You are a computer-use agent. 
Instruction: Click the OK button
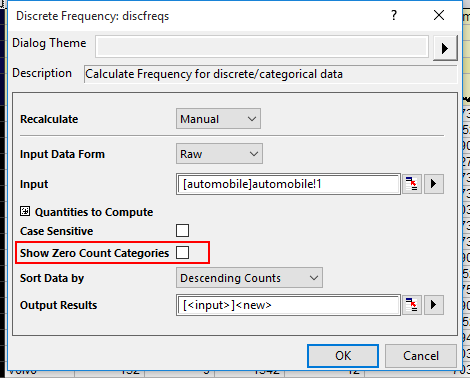pyautogui.click(x=343, y=356)
